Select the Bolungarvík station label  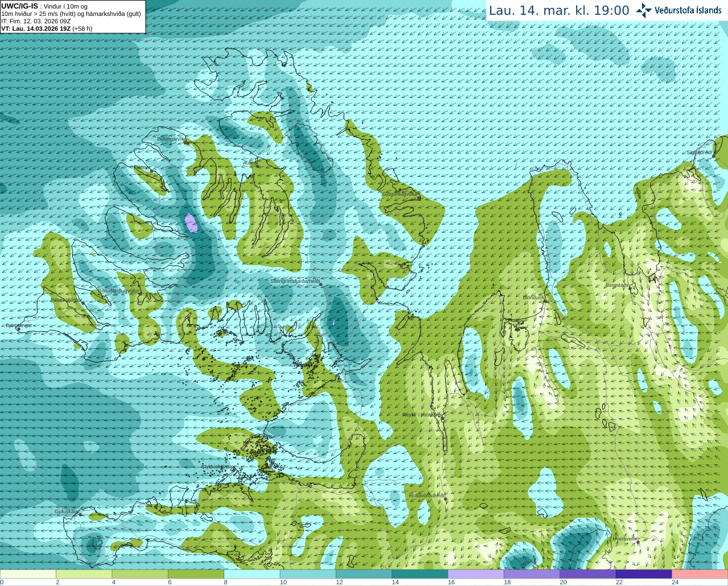point(171,139)
